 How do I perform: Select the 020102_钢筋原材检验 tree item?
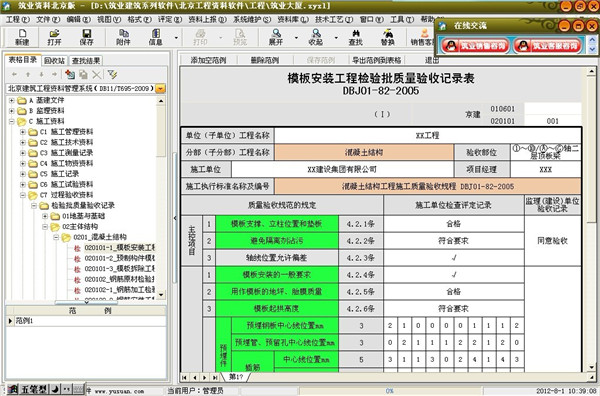[119, 279]
